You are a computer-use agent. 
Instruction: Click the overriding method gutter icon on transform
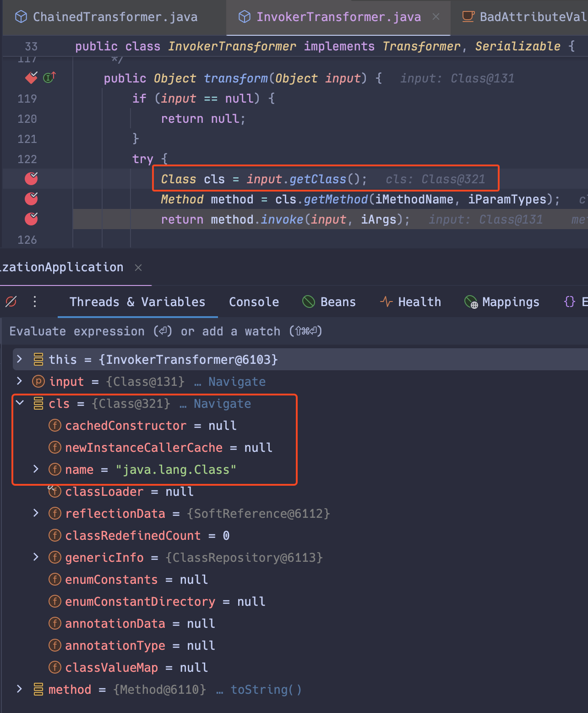pos(49,78)
